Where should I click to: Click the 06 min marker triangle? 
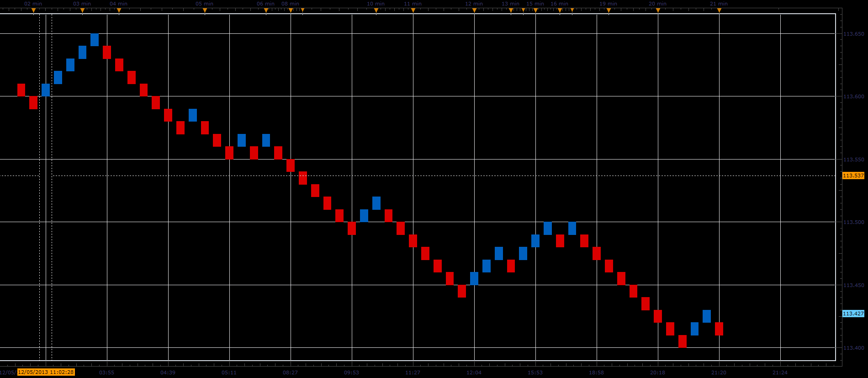(266, 10)
